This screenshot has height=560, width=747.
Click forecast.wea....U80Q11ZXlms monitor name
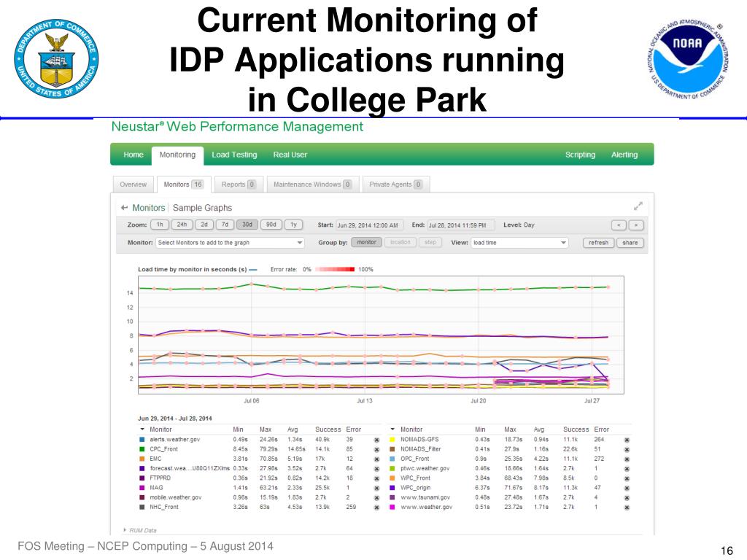point(190,469)
